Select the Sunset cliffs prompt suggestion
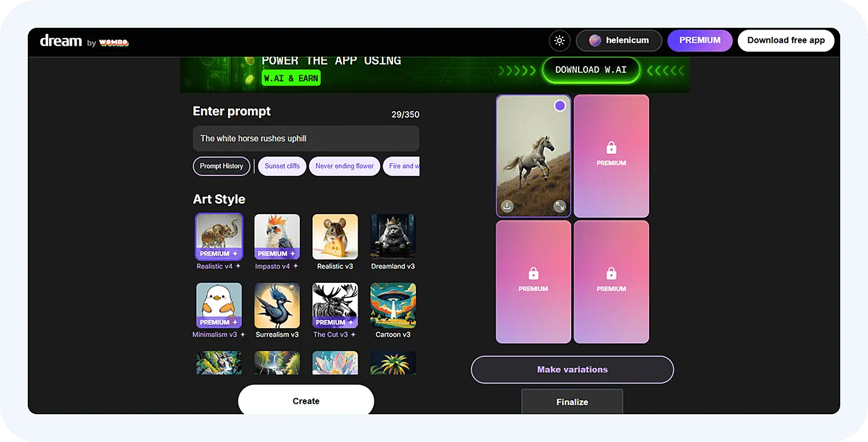The width and height of the screenshot is (868, 442). (x=282, y=166)
